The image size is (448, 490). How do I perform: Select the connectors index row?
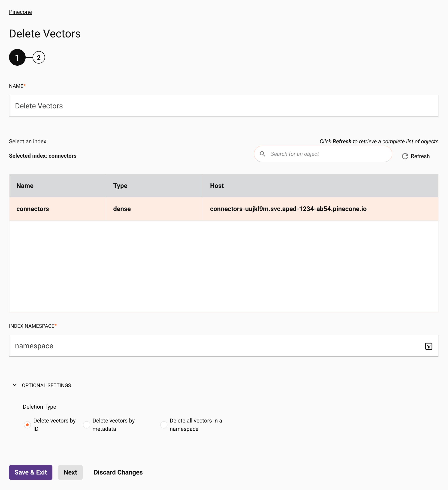(x=224, y=209)
